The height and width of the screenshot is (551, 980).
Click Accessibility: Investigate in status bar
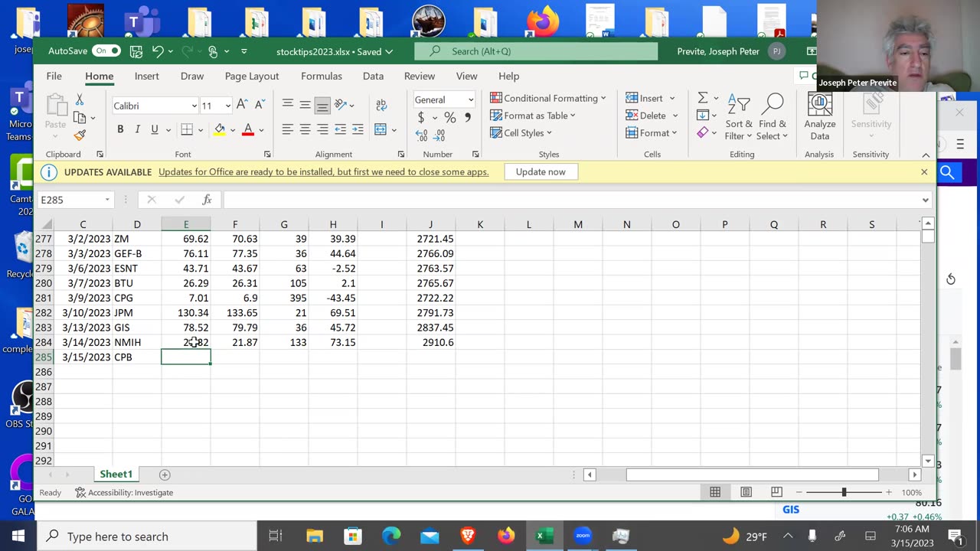coord(124,492)
